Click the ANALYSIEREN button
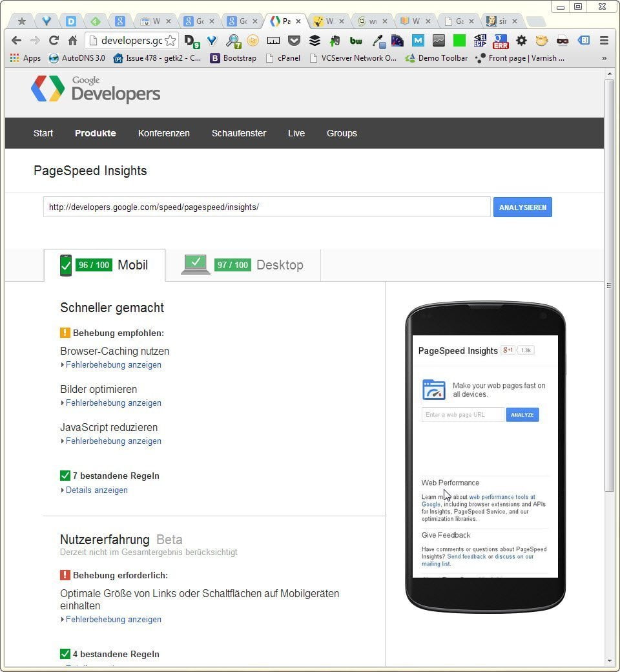 [x=522, y=207]
